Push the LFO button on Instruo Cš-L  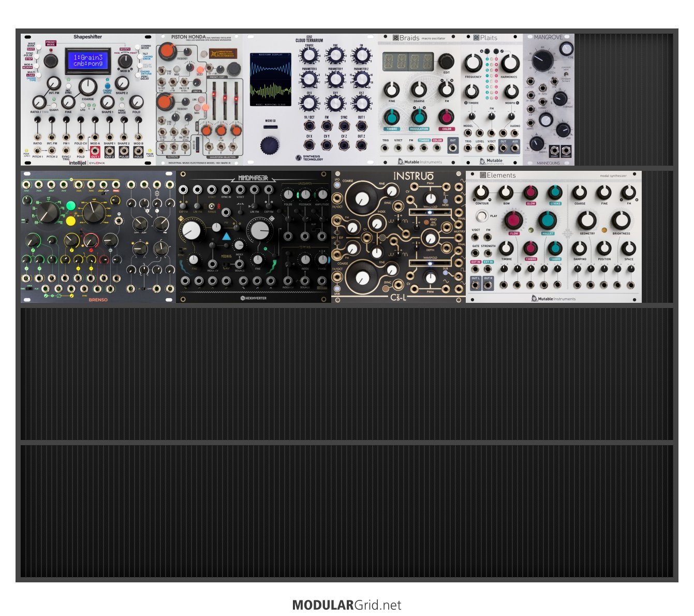tap(337, 184)
